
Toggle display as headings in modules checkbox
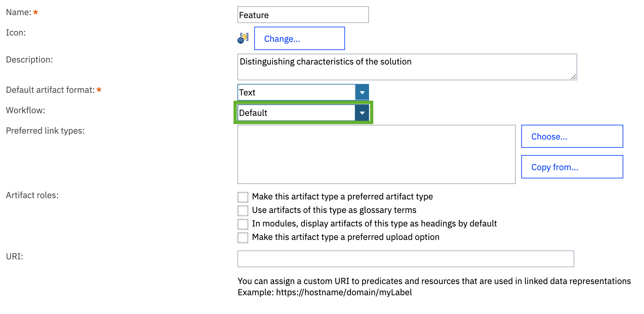pyautogui.click(x=243, y=224)
